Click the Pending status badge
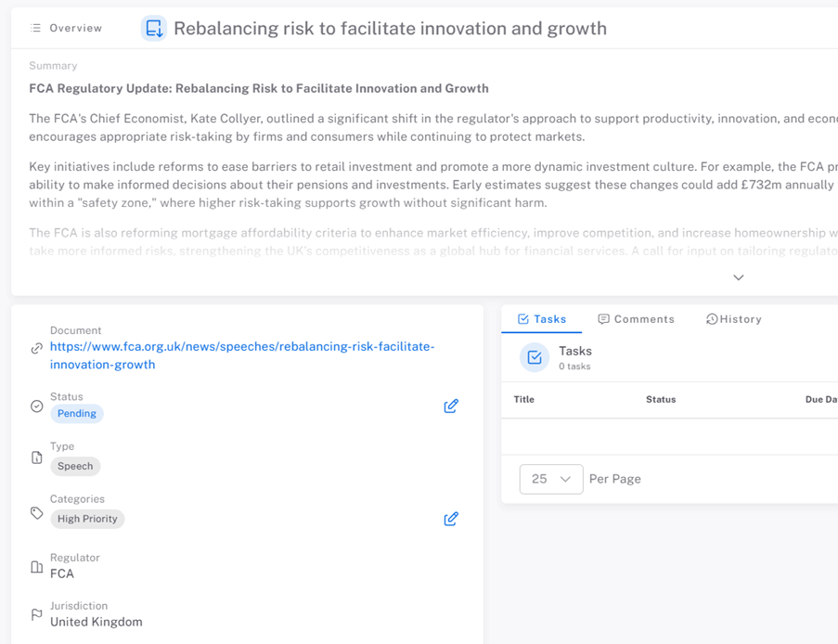This screenshot has width=838, height=644. pyautogui.click(x=77, y=414)
